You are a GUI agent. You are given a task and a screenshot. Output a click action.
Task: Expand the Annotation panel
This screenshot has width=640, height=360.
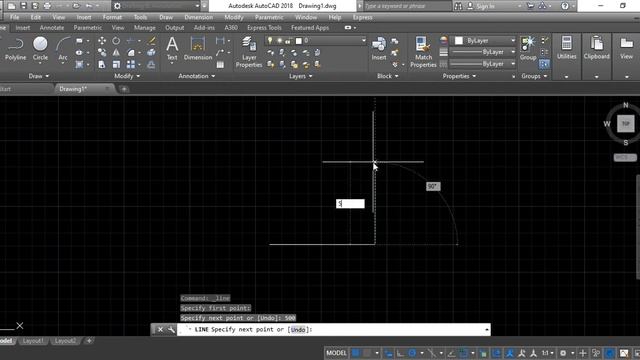tap(196, 76)
